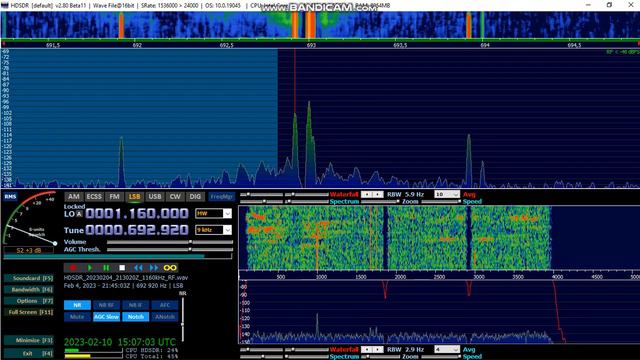Click the upper Spectrum label
This screenshot has height=360, width=640.
point(344,202)
